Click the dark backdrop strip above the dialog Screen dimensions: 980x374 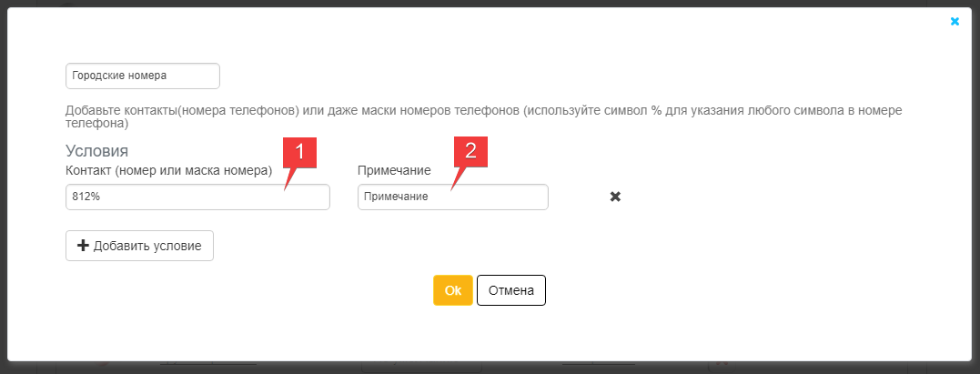490,3
